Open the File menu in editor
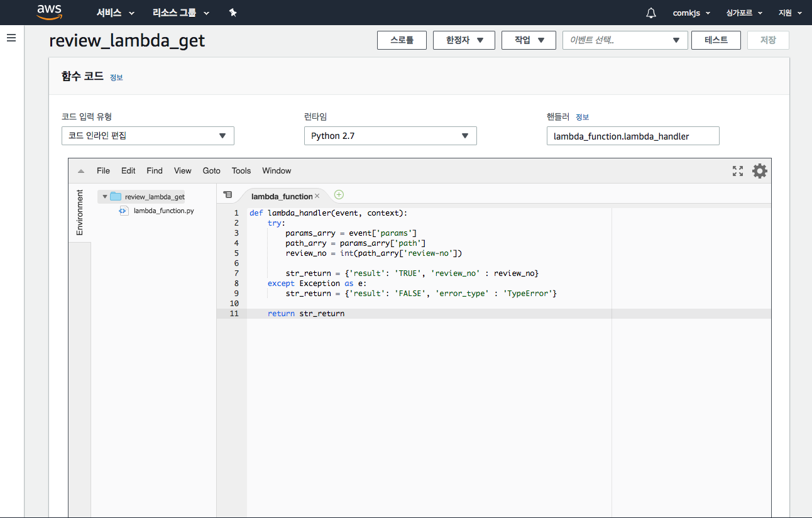The width and height of the screenshot is (812, 518). tap(103, 171)
